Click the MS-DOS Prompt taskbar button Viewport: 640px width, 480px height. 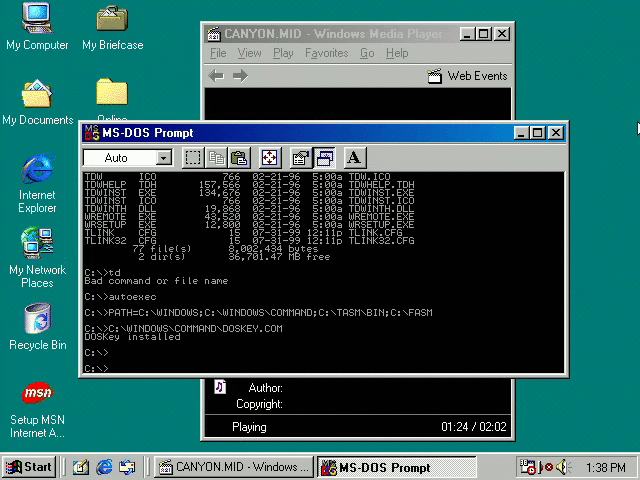tap(397, 467)
